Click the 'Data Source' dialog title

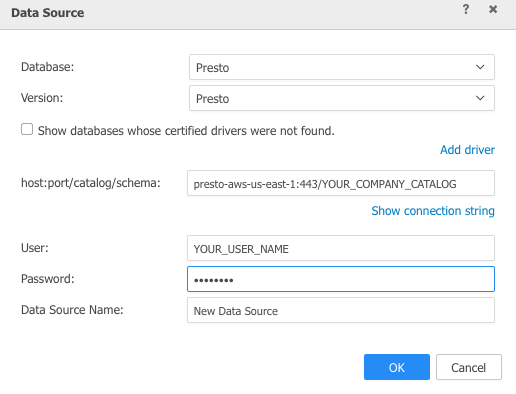48,13
